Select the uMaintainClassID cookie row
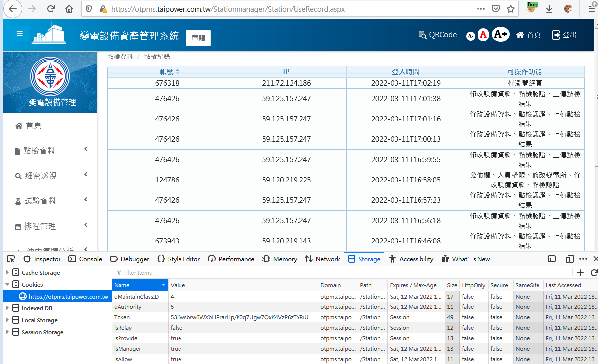598x364 pixels. [x=355, y=297]
